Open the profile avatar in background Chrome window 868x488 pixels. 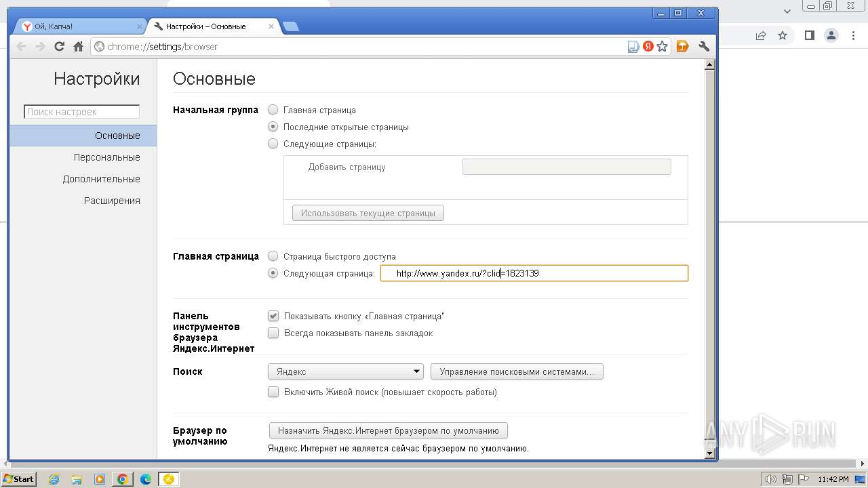point(831,35)
